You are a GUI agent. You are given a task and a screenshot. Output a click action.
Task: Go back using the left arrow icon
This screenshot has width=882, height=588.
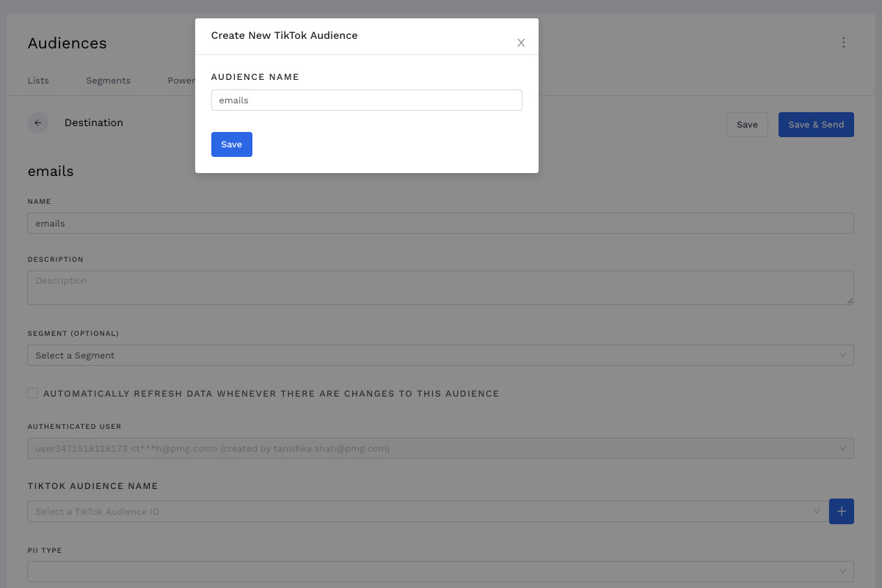37,123
